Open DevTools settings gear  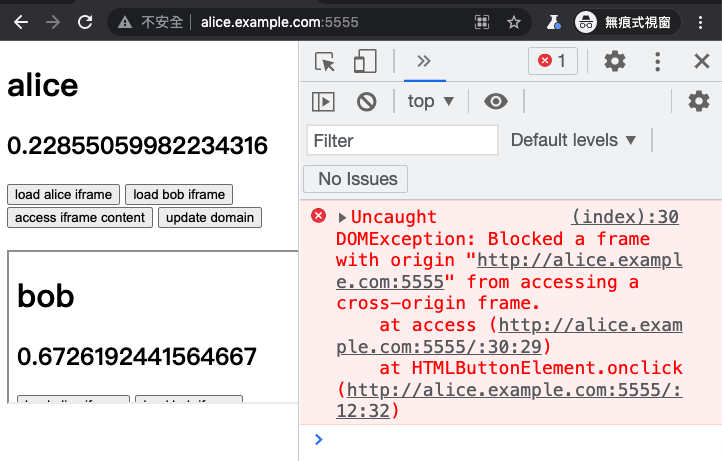tap(615, 61)
